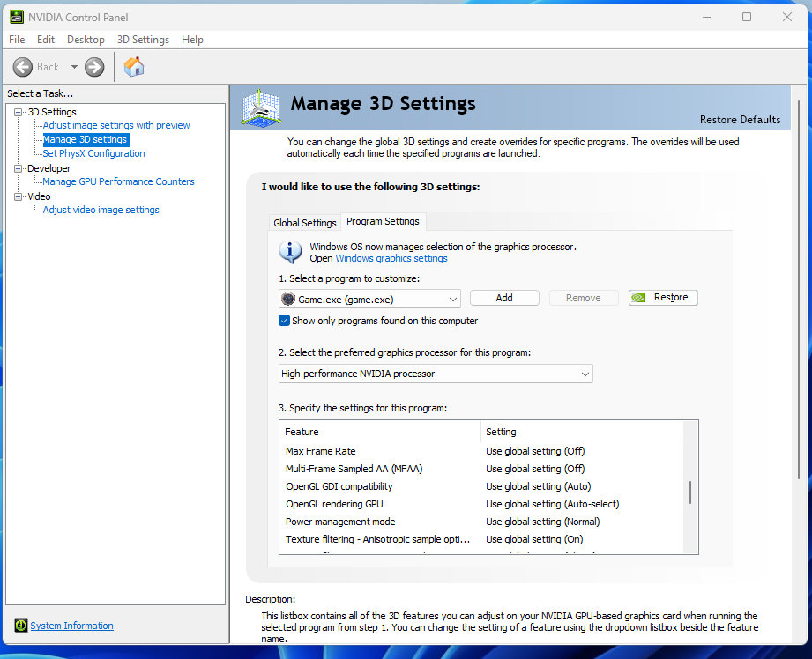Click the Game.exe program icon in the dropdown
Screen dimensions: 812x659
click(288, 299)
